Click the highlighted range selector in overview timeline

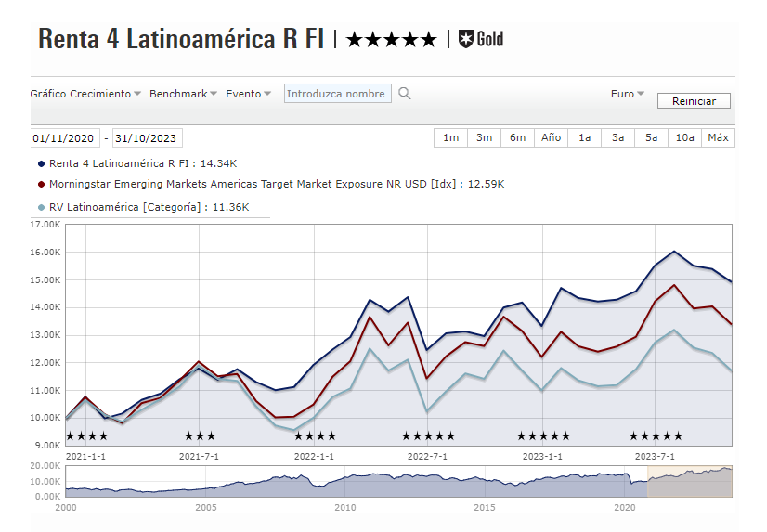690,481
